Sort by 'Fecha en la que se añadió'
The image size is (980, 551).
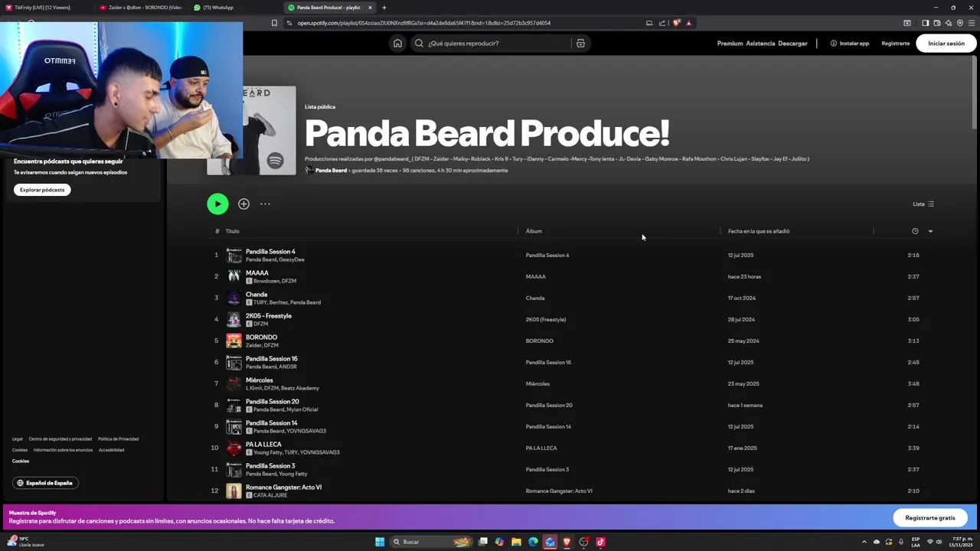[759, 231]
